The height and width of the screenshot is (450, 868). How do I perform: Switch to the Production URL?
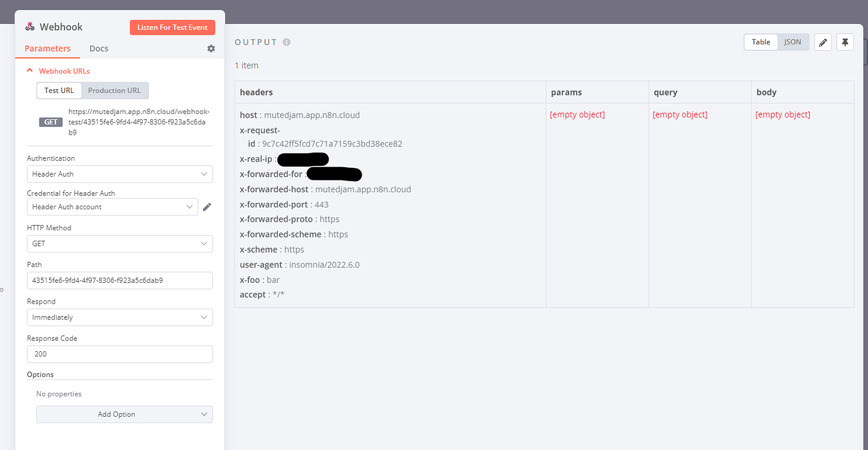click(x=114, y=90)
